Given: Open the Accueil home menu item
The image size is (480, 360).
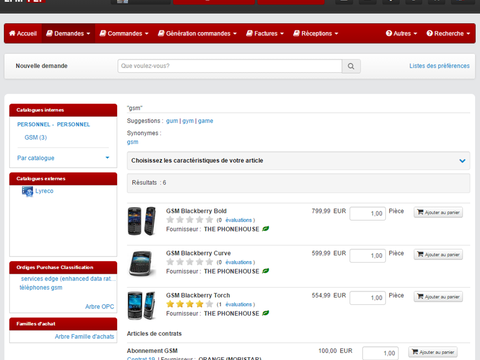Looking at the screenshot, I should tap(23, 33).
